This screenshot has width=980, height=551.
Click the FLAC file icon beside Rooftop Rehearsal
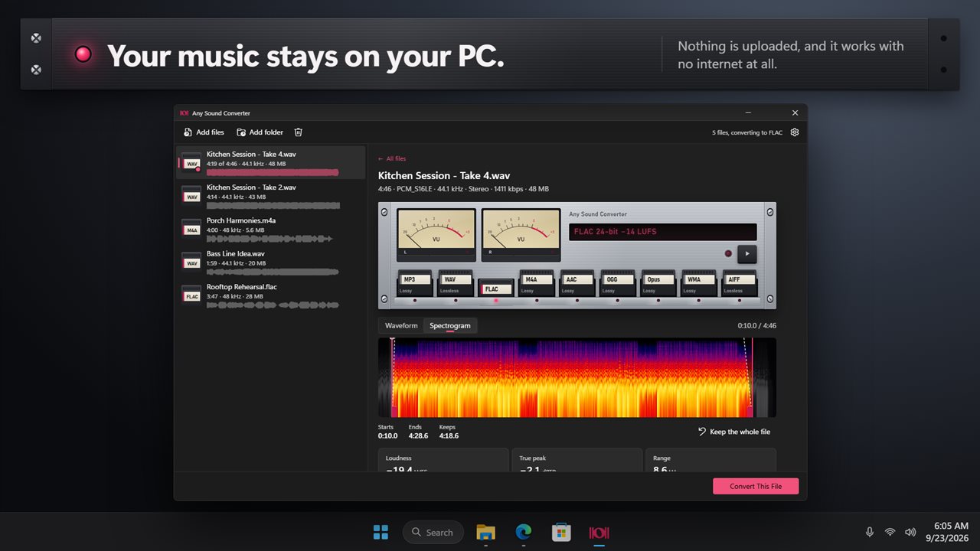tap(191, 295)
